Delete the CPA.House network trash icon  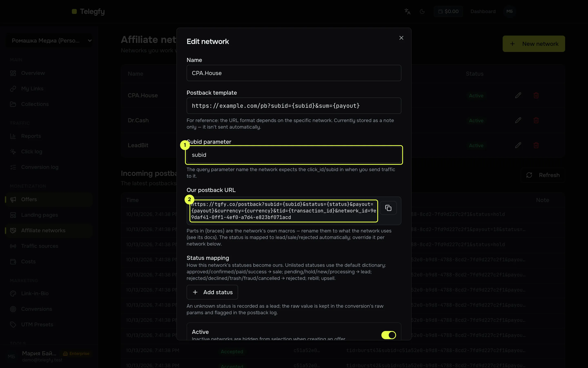536,95
